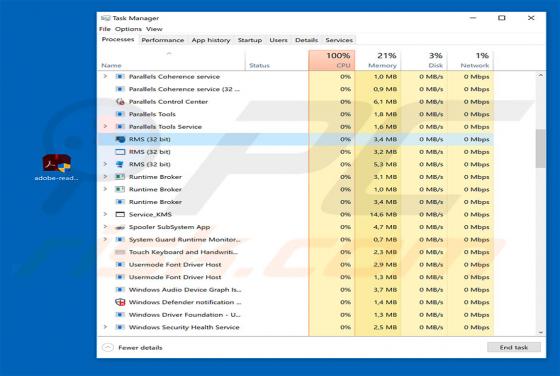560x376 pixels.
Task: Select the Parallels Control Center row
Action: click(x=296, y=102)
